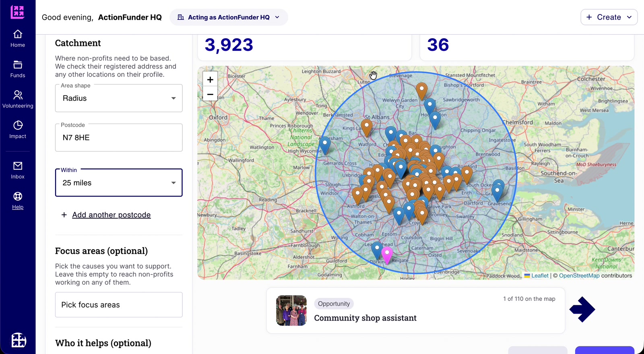This screenshot has height=354, width=644.
Task: Click the ActionFunder logo icon
Action: tap(17, 12)
